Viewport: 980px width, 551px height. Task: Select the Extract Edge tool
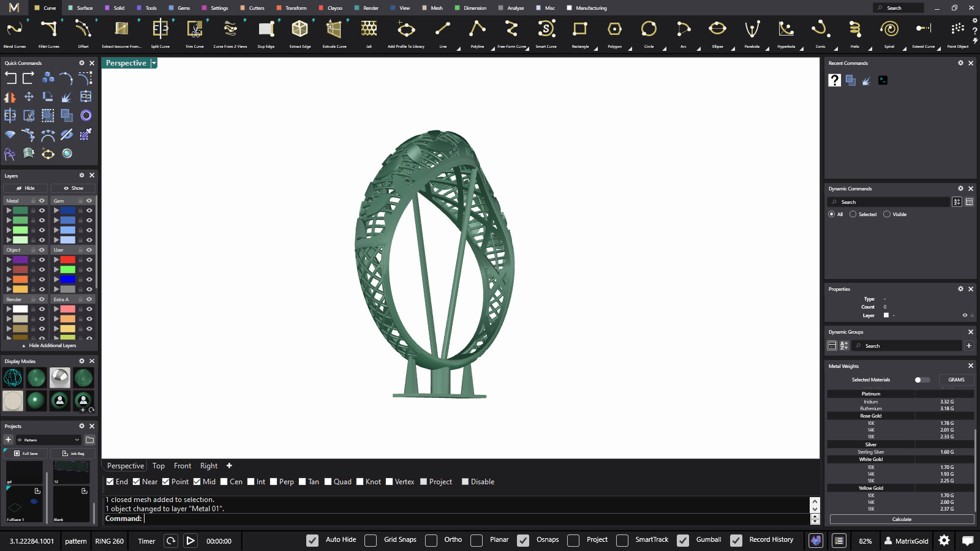(300, 29)
